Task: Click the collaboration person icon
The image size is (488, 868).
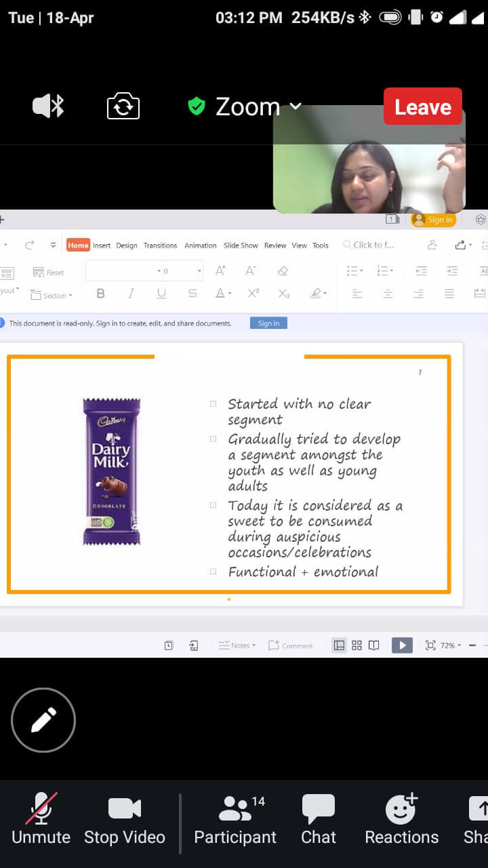Action: pyautogui.click(x=432, y=245)
